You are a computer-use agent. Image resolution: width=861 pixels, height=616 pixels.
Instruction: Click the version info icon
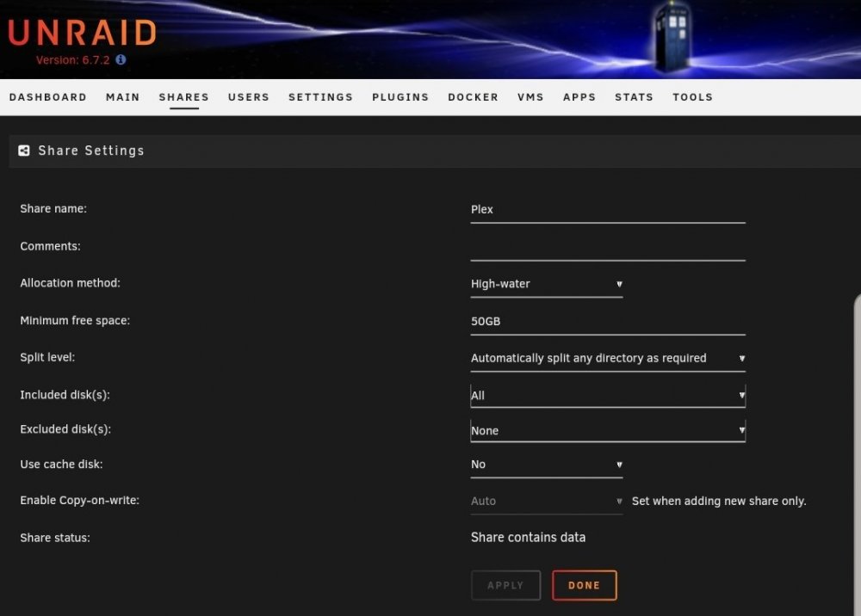coord(121,59)
